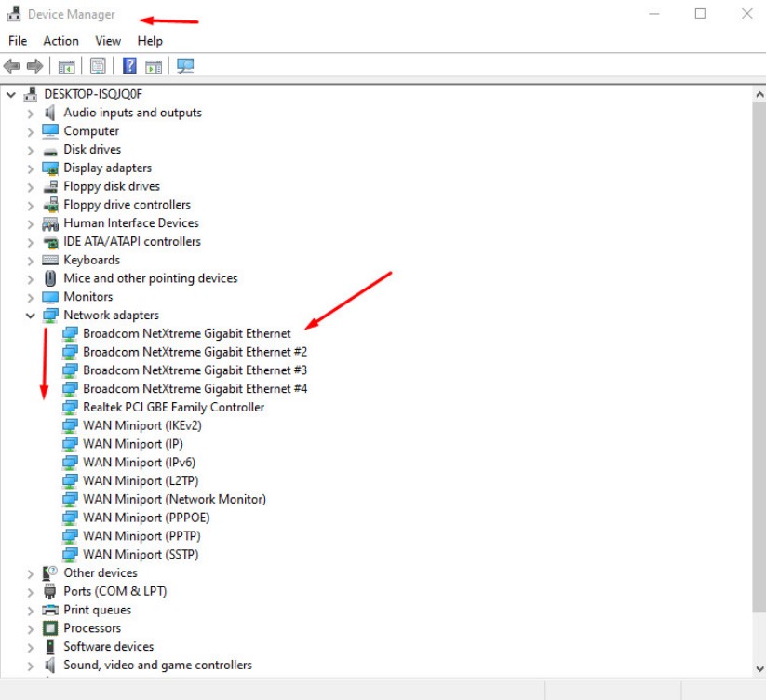Screen dimensions: 766x700
Task: Click the Display adapters icon
Action: click(x=50, y=168)
